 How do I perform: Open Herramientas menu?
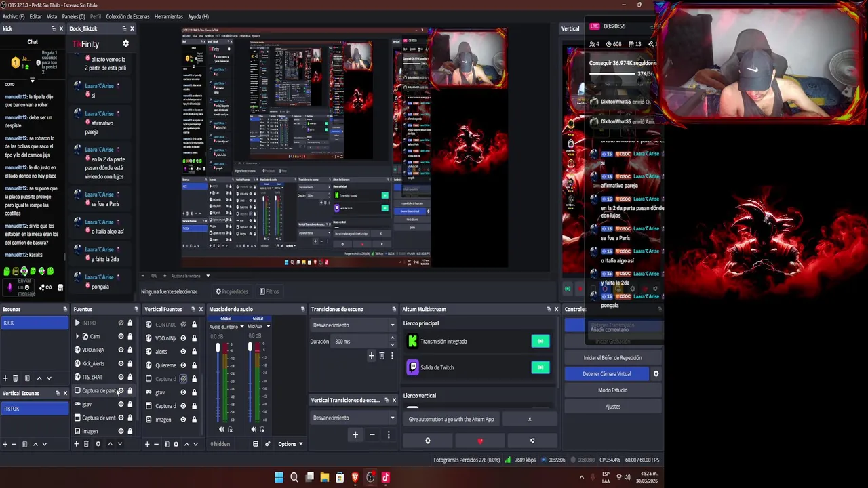[168, 16]
